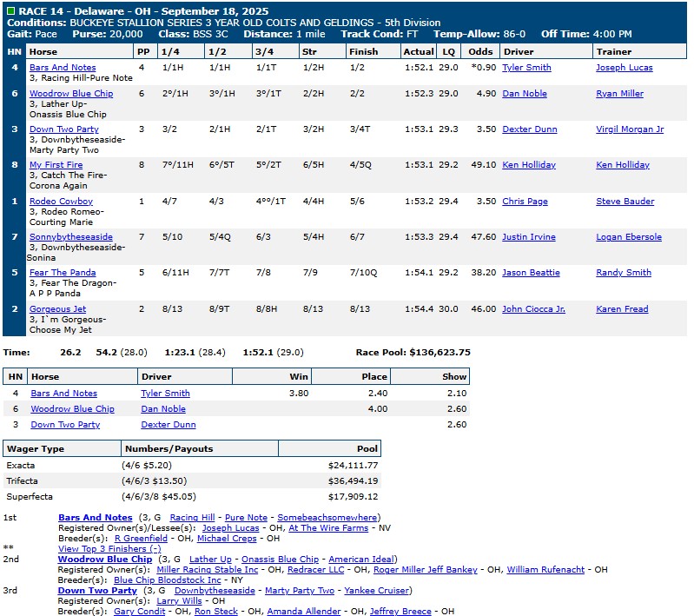Open owner Larry Wills link
This screenshot has height=616, width=694.
click(179, 601)
